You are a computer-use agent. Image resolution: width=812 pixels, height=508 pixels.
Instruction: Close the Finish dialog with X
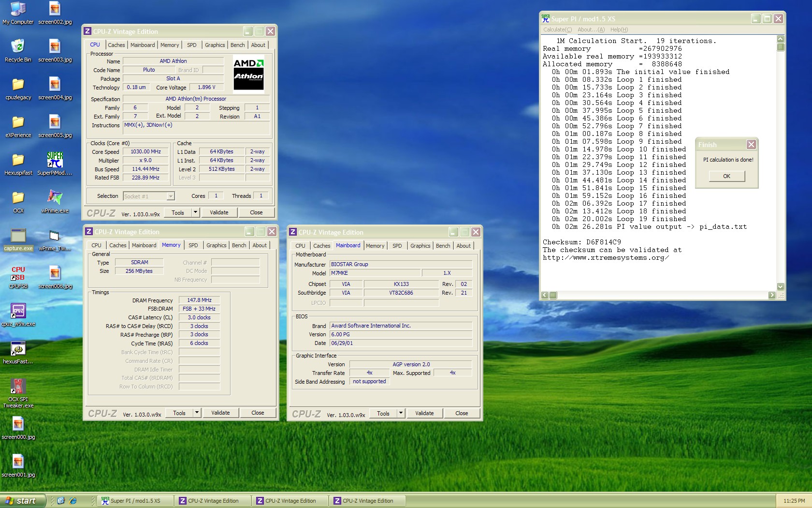point(751,144)
